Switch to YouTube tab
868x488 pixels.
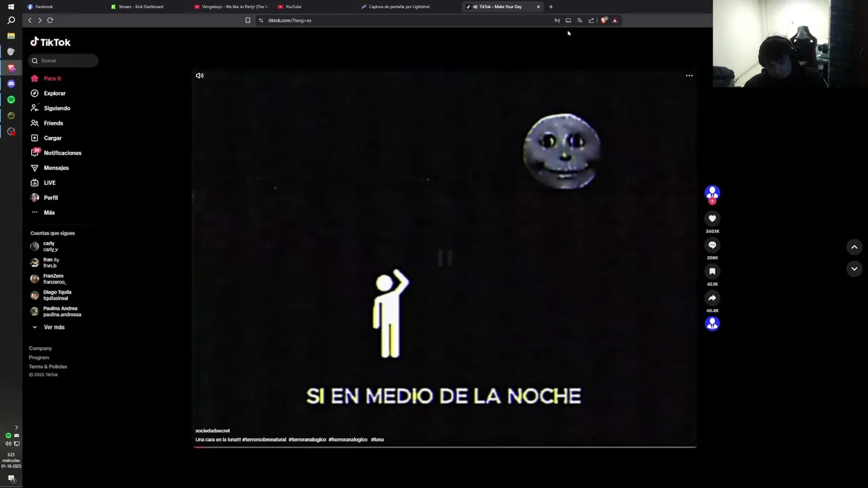pos(315,7)
